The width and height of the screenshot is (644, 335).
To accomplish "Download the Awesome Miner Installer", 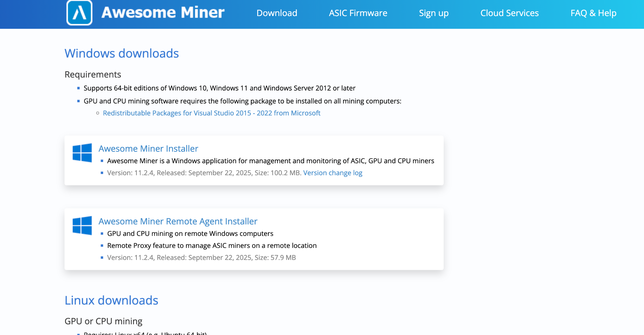I will click(148, 148).
